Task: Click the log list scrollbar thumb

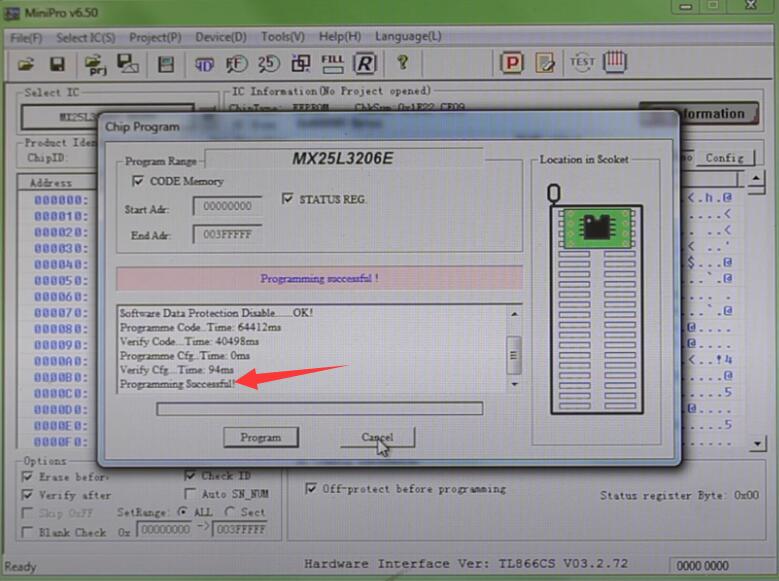Action: [x=514, y=355]
